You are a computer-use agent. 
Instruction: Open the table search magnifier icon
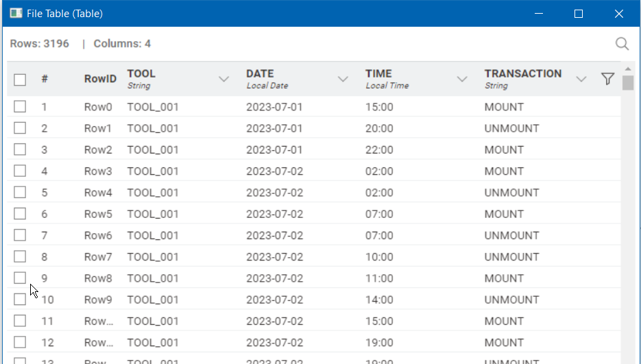click(622, 44)
